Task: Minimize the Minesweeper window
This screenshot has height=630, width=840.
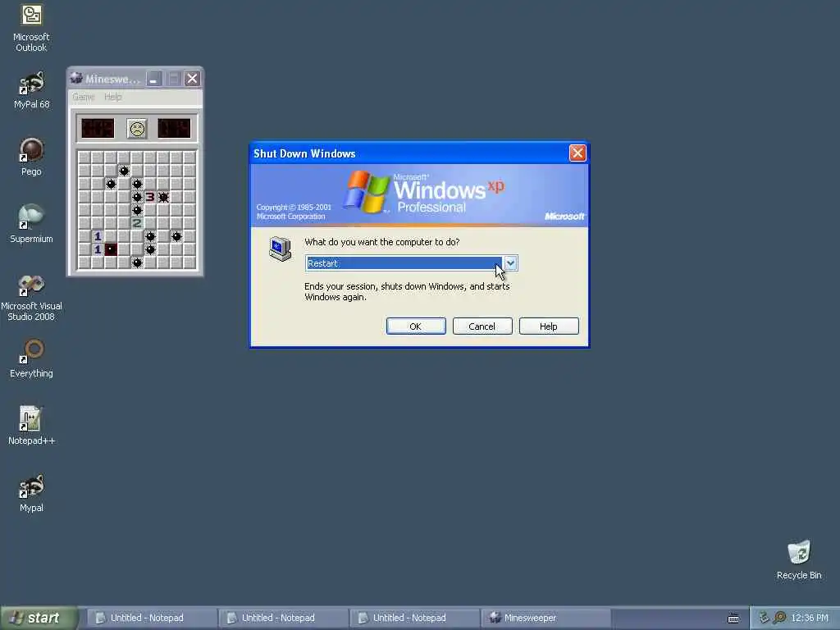Action: coord(154,79)
